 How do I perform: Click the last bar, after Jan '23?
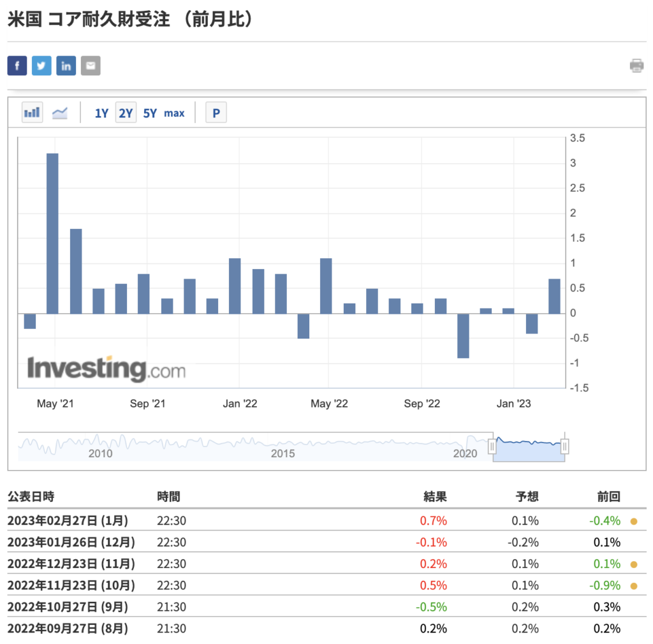554,296
